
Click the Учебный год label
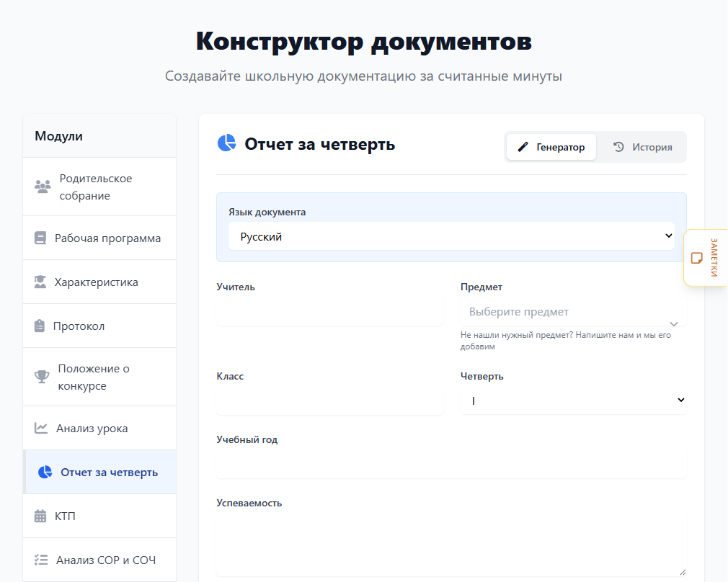click(x=247, y=439)
